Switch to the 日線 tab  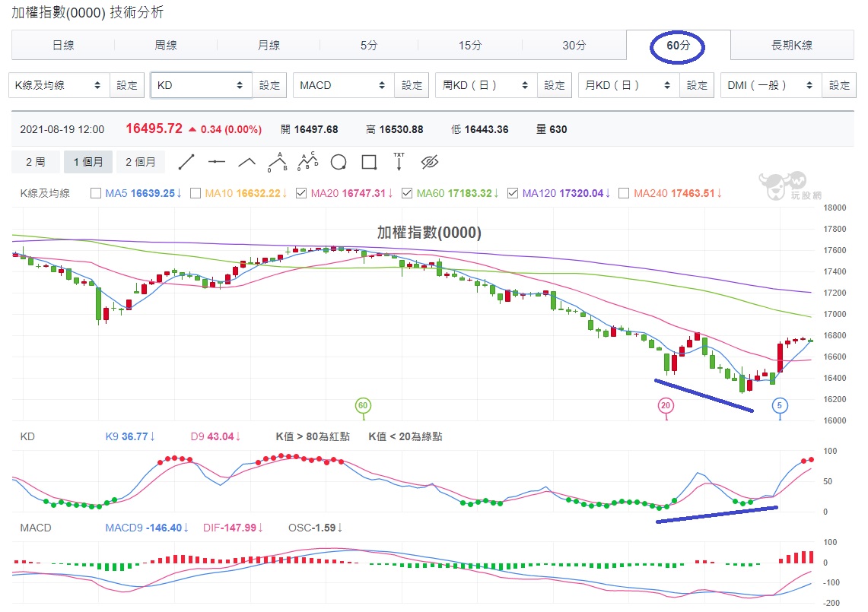tap(62, 46)
